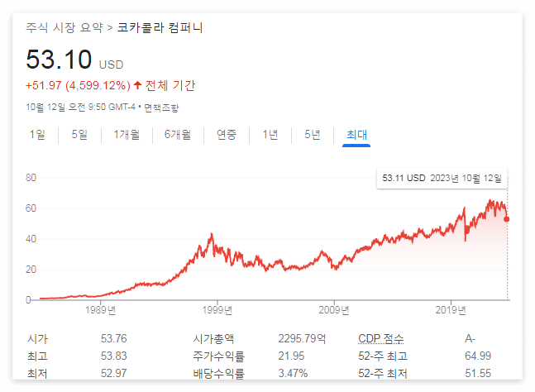Click the 최고 value 53.83
This screenshot has width=535, height=392.
pos(113,356)
